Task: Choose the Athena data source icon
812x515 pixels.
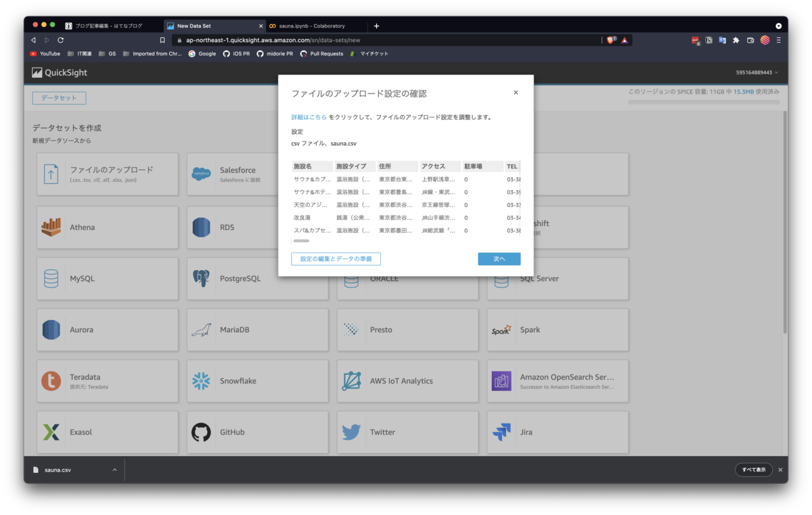Action: pyautogui.click(x=51, y=227)
